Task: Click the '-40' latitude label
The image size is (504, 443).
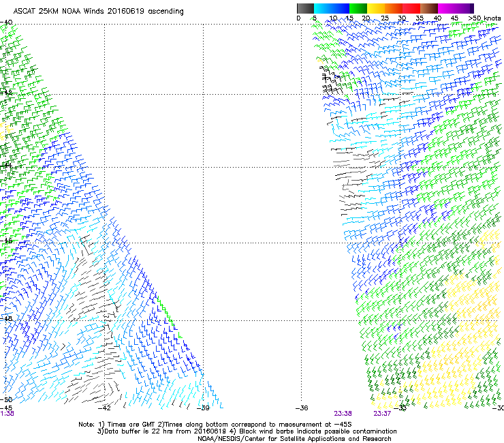Action: pos(6,22)
